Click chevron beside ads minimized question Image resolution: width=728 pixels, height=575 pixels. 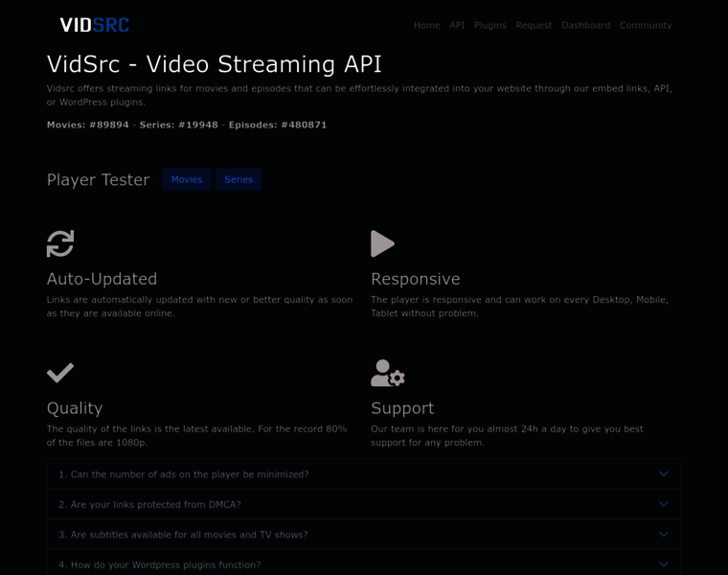tap(664, 473)
